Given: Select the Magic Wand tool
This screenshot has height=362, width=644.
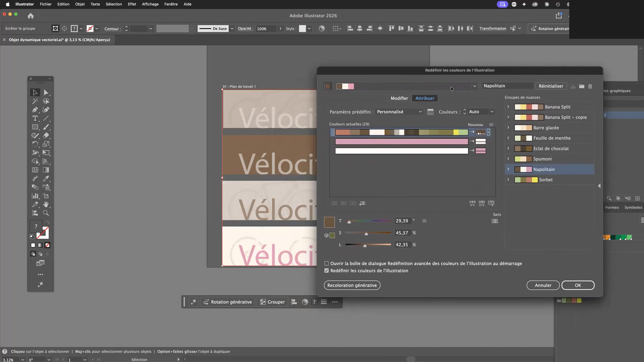Looking at the screenshot, I should (35, 101).
